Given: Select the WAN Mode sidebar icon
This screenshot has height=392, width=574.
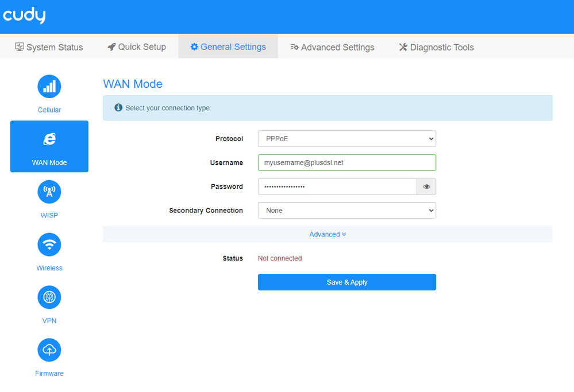Looking at the screenshot, I should click(x=49, y=139).
